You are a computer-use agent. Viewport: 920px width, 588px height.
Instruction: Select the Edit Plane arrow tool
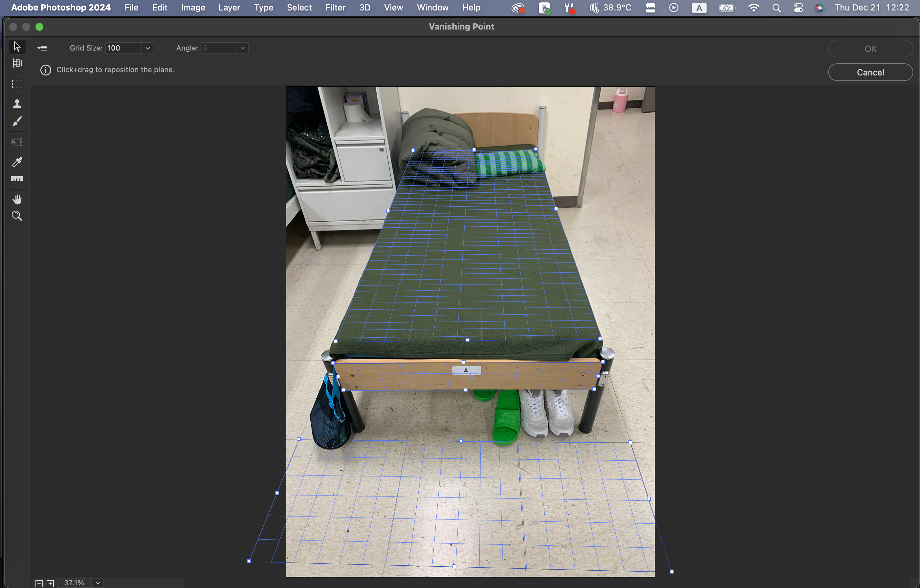17,47
